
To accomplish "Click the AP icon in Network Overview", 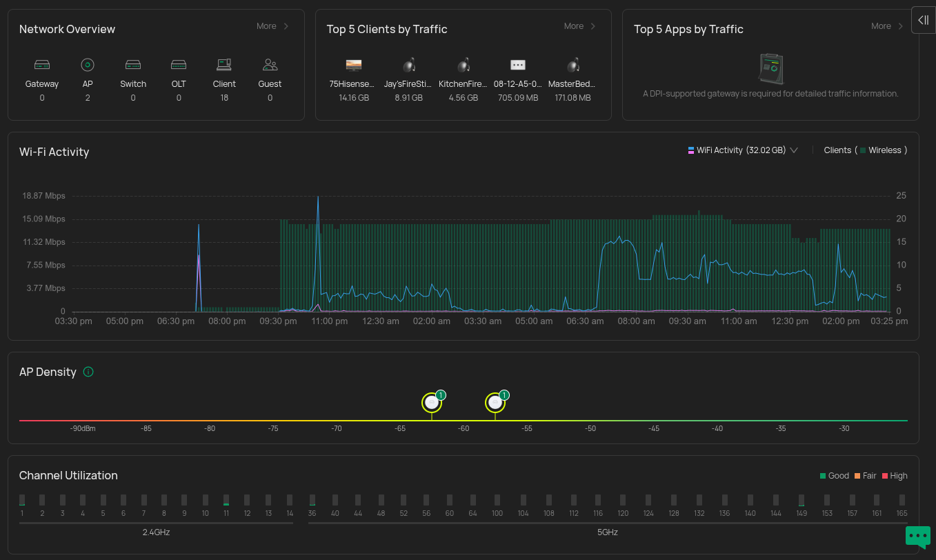I will (x=88, y=65).
